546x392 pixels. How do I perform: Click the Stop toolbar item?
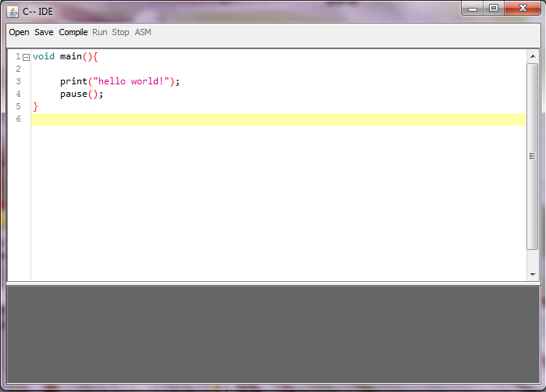(x=120, y=33)
